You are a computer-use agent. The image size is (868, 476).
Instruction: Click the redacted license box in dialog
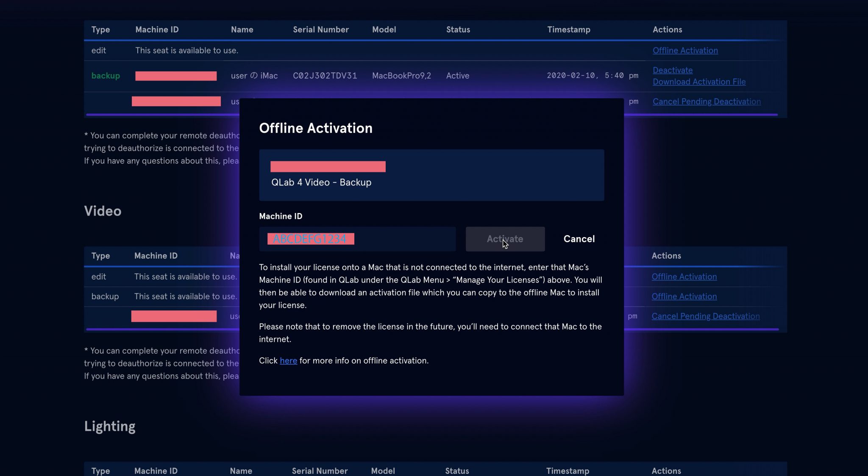(x=328, y=166)
